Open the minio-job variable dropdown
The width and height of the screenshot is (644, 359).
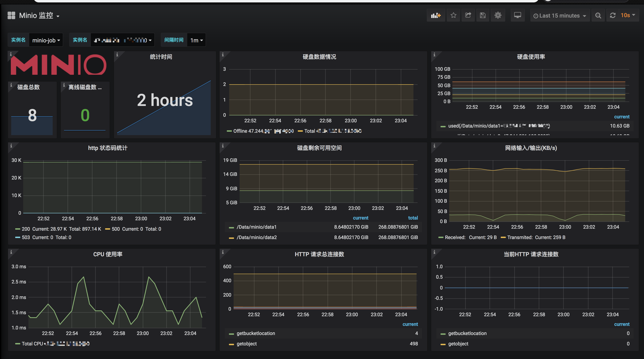pos(46,40)
